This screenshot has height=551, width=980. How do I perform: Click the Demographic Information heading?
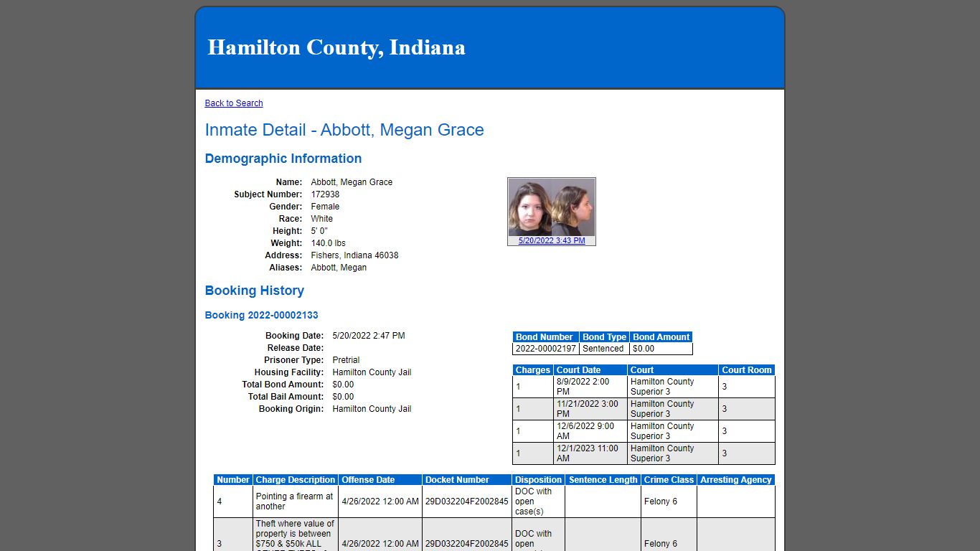(x=283, y=159)
